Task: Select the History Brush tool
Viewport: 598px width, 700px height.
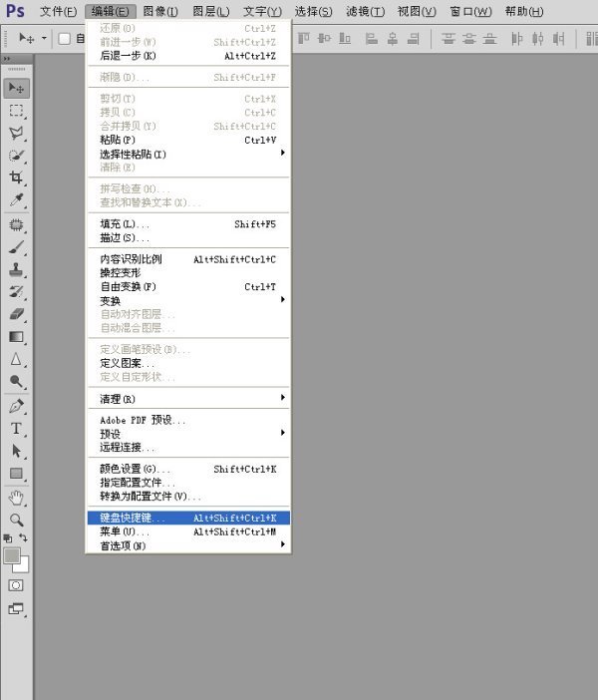Action: coord(17,291)
